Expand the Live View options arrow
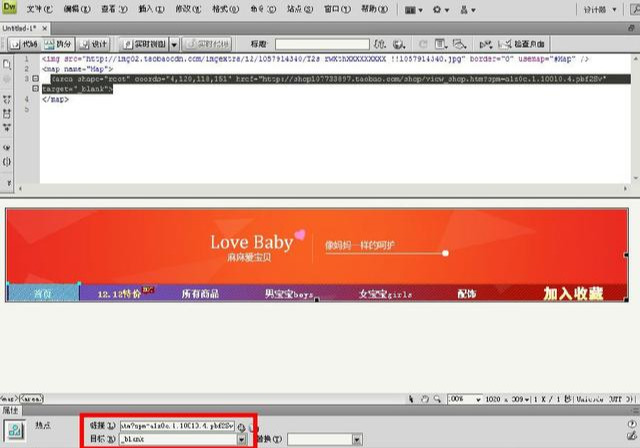The height and width of the screenshot is (448, 640). 174,44
